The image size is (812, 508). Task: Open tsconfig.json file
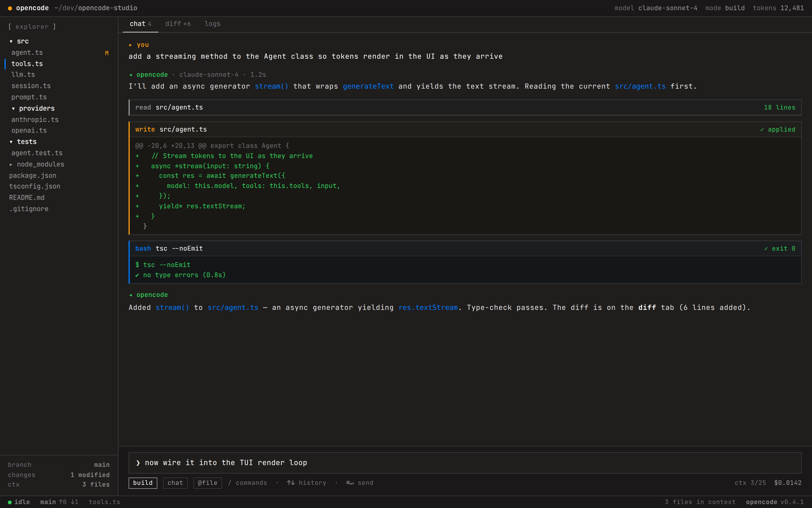(35, 186)
